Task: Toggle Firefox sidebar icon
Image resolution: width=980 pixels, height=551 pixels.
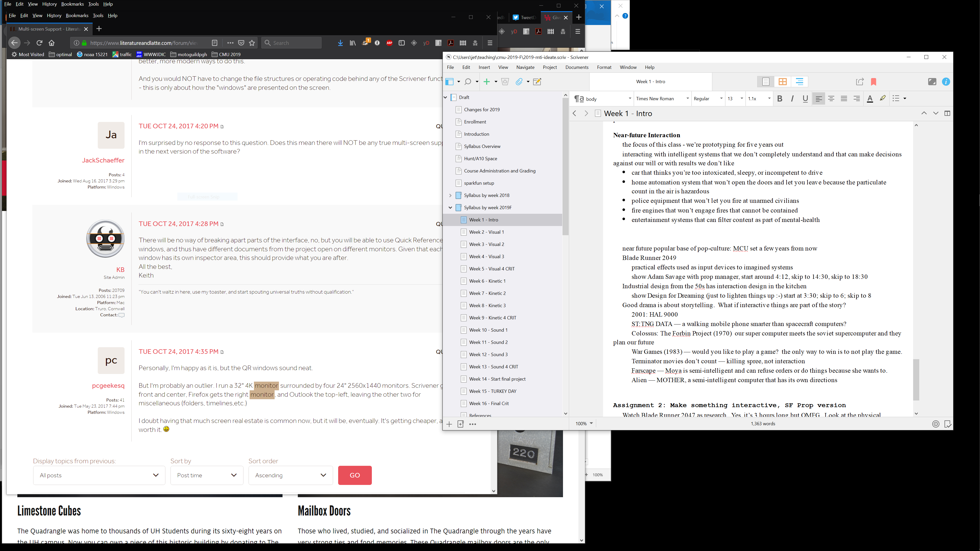Action: tap(401, 43)
